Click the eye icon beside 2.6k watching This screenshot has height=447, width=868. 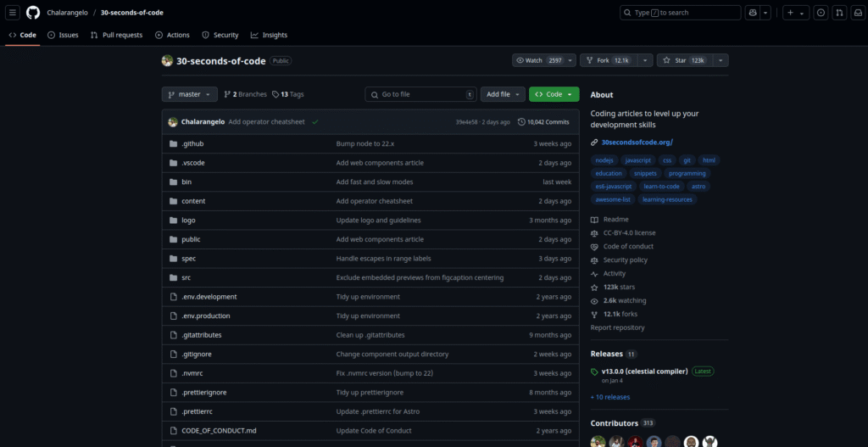coord(594,301)
